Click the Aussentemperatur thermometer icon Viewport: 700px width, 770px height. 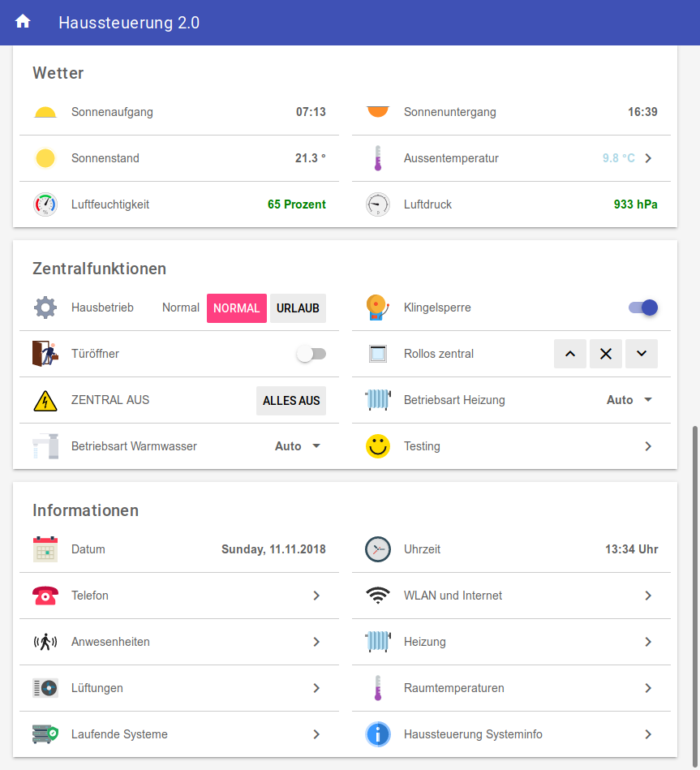click(x=377, y=158)
